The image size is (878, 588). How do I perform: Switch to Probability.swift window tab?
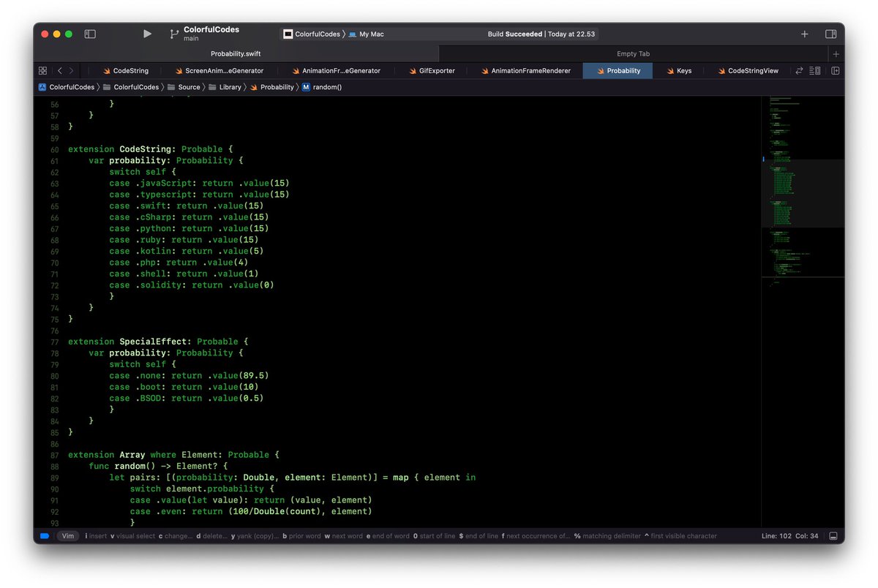pyautogui.click(x=236, y=54)
